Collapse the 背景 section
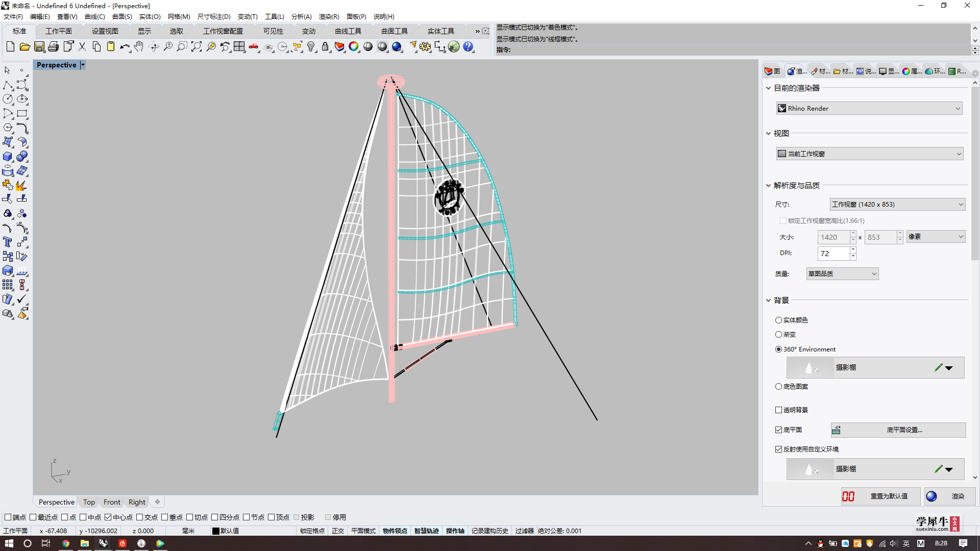Image resolution: width=980 pixels, height=551 pixels. point(768,300)
